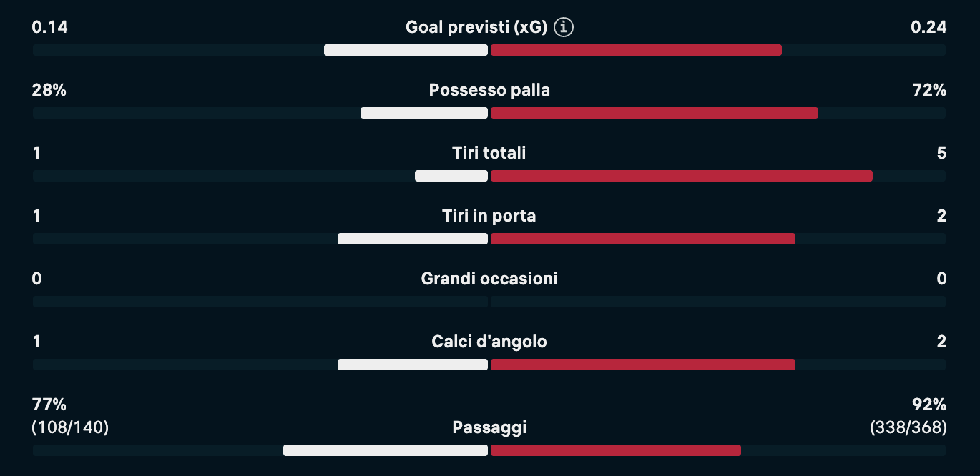Click the Passaggi stat label
Image resolution: width=980 pixels, height=476 pixels.
(489, 428)
